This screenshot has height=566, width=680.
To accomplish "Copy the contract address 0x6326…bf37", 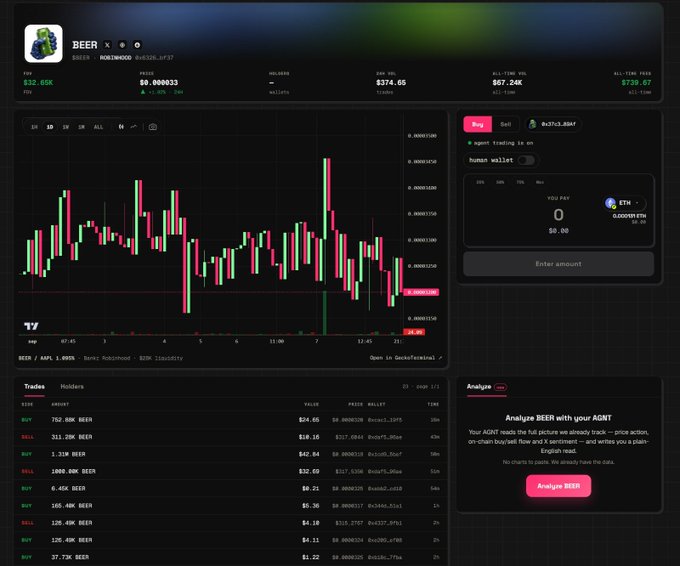I will 154,57.
